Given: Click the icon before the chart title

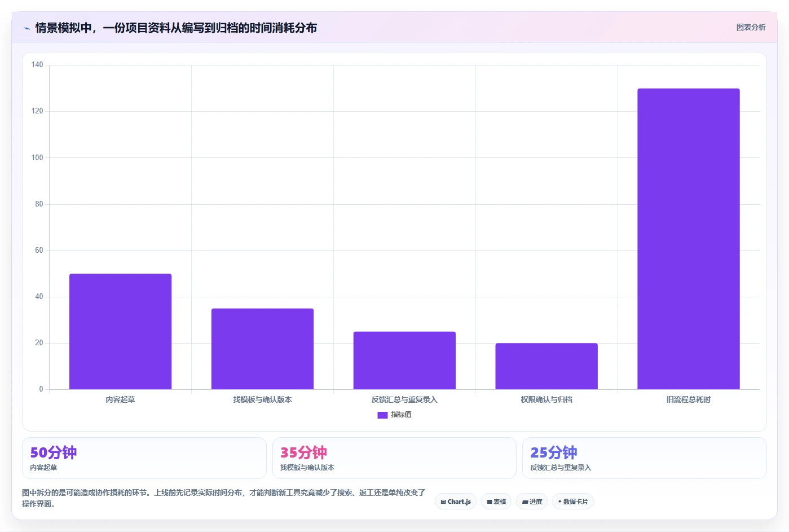Looking at the screenshot, I should point(27,28).
